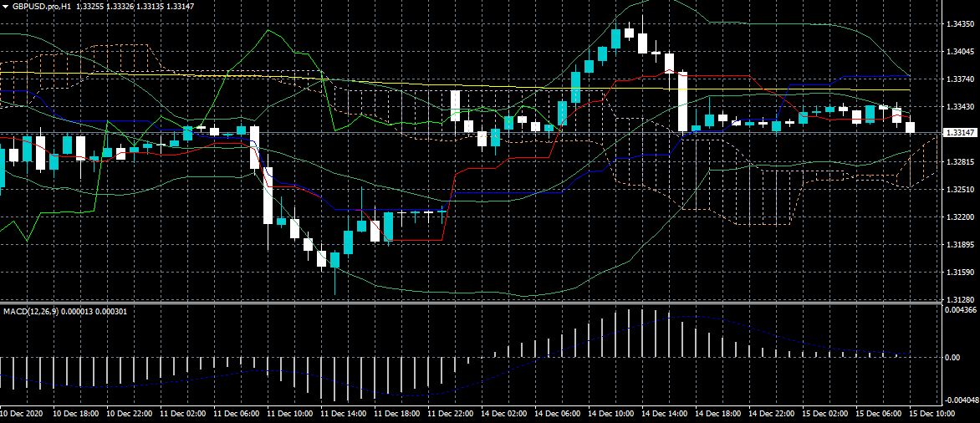Click the 11 Dec 22:00 time label
This screenshot has width=980, height=423.
coord(450,414)
